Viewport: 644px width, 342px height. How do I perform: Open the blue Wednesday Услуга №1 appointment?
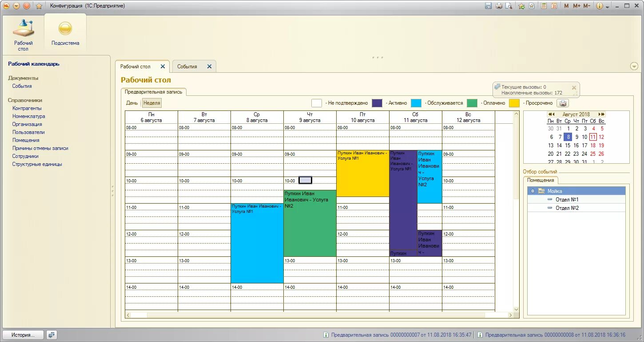point(257,243)
